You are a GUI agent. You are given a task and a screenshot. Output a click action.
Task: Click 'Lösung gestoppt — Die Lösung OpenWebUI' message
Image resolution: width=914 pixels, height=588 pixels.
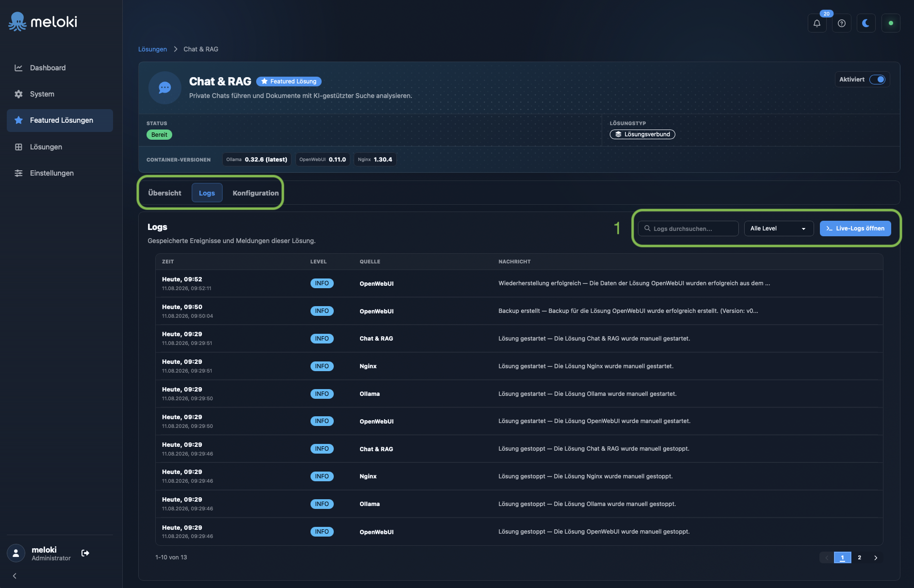coord(594,532)
